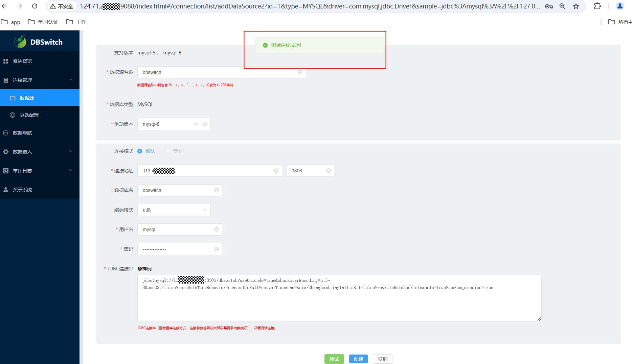Click the 数据导航 database icon

(x=6, y=133)
